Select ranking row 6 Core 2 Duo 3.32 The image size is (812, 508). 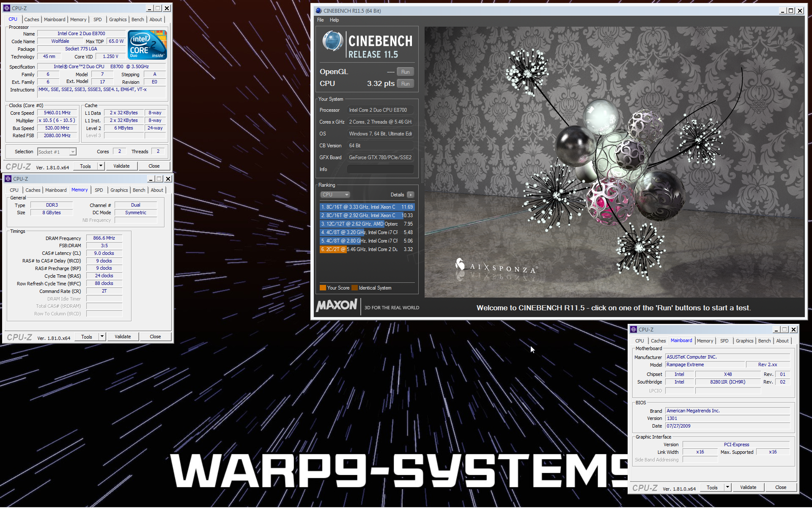pos(367,249)
